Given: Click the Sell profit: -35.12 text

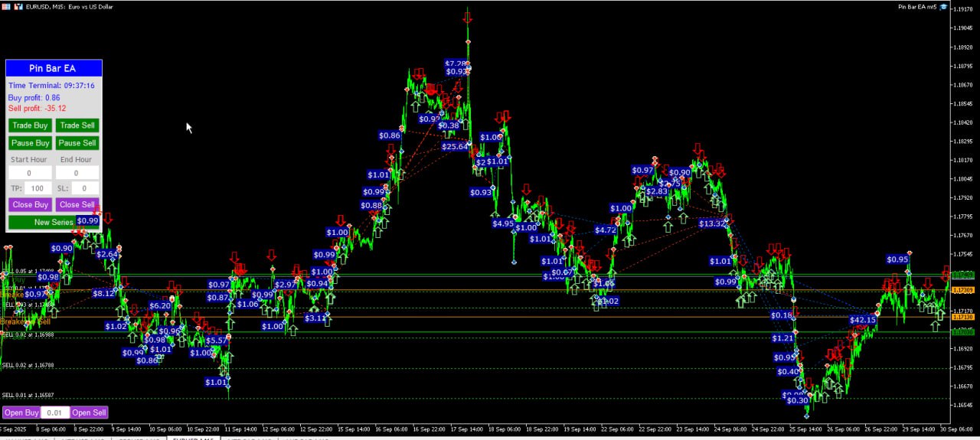Looking at the screenshot, I should [37, 109].
